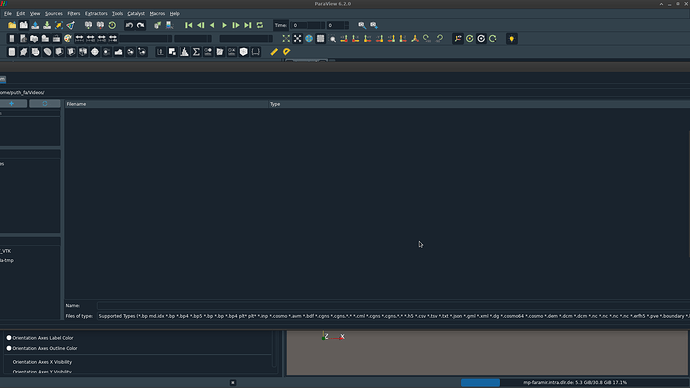The height and width of the screenshot is (388, 690).
Task: Open the representation dropdown in toolbar
Action: point(246,39)
